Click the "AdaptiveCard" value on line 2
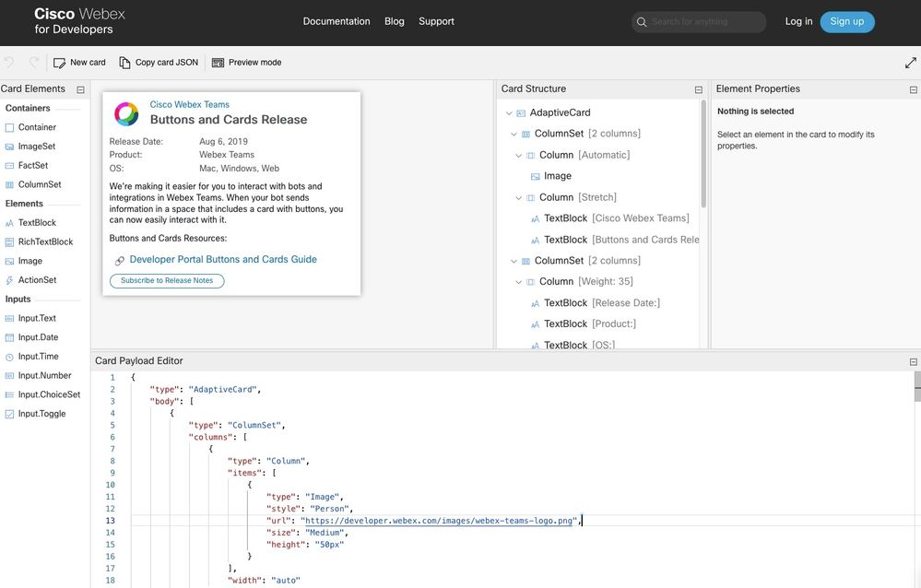The image size is (921, 588). [x=222, y=390]
